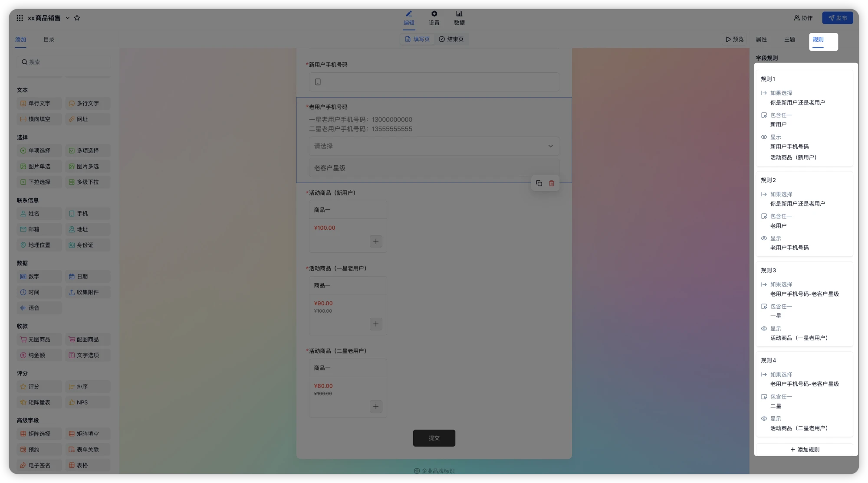Add a 身份证 field
Screen dimensions: 868x483
[x=88, y=245]
